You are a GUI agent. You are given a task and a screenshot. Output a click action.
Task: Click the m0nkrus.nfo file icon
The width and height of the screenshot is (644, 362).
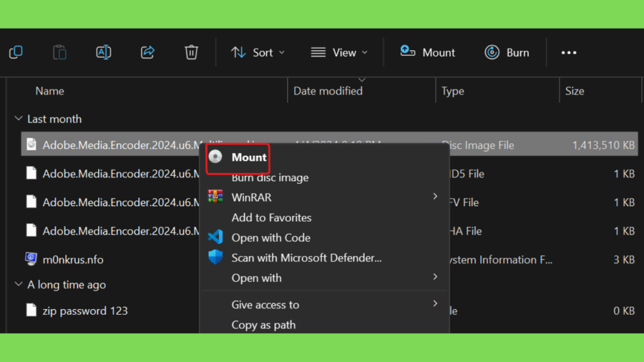pyautogui.click(x=31, y=259)
